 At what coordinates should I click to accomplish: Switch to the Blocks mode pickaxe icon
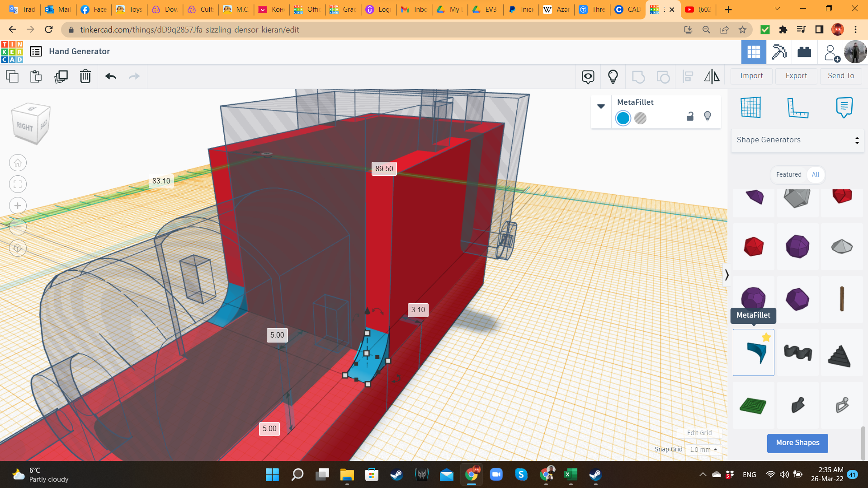(x=779, y=52)
